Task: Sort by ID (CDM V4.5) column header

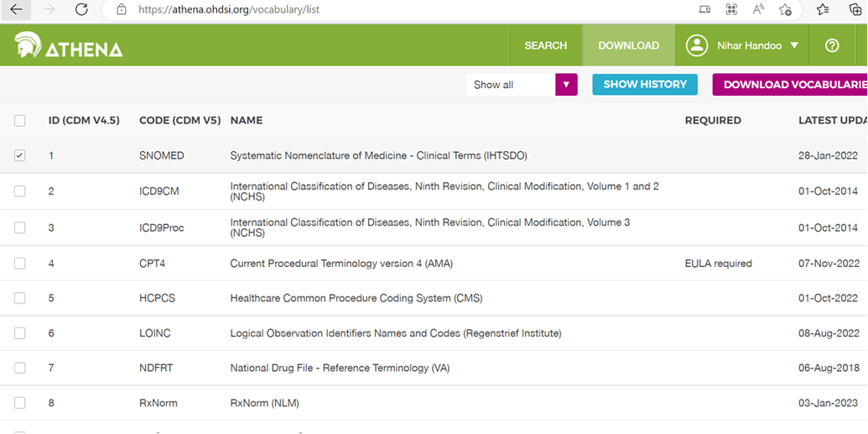Action: tap(84, 120)
